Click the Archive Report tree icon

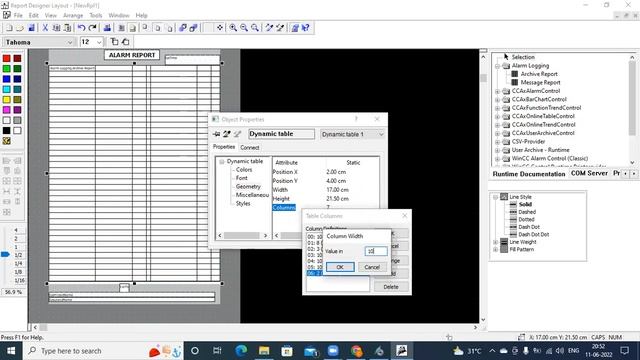pyautogui.click(x=515, y=74)
